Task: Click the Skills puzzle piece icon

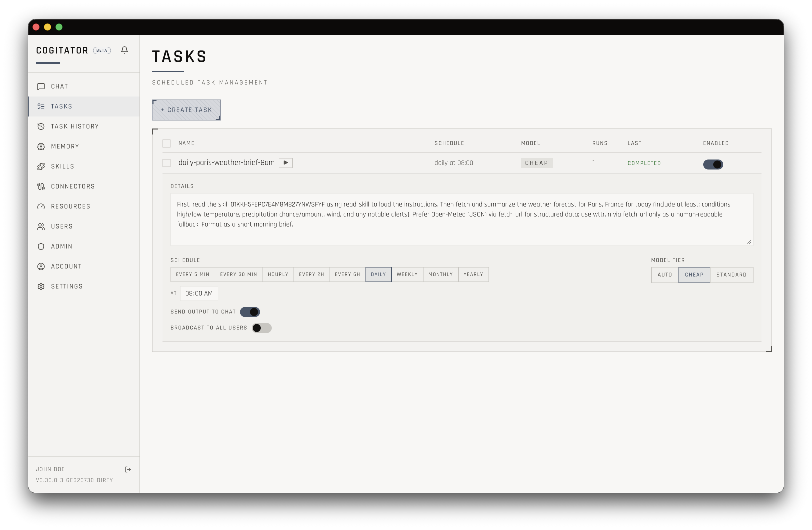Action: [41, 166]
